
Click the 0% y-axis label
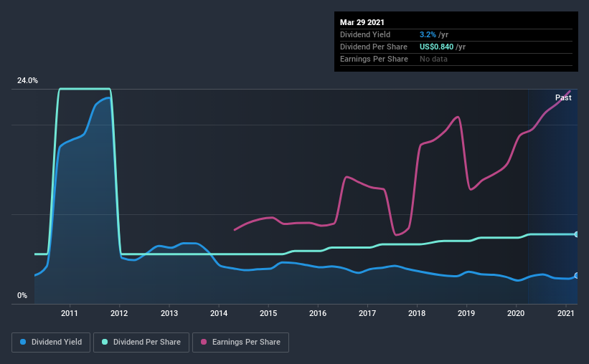(x=22, y=296)
